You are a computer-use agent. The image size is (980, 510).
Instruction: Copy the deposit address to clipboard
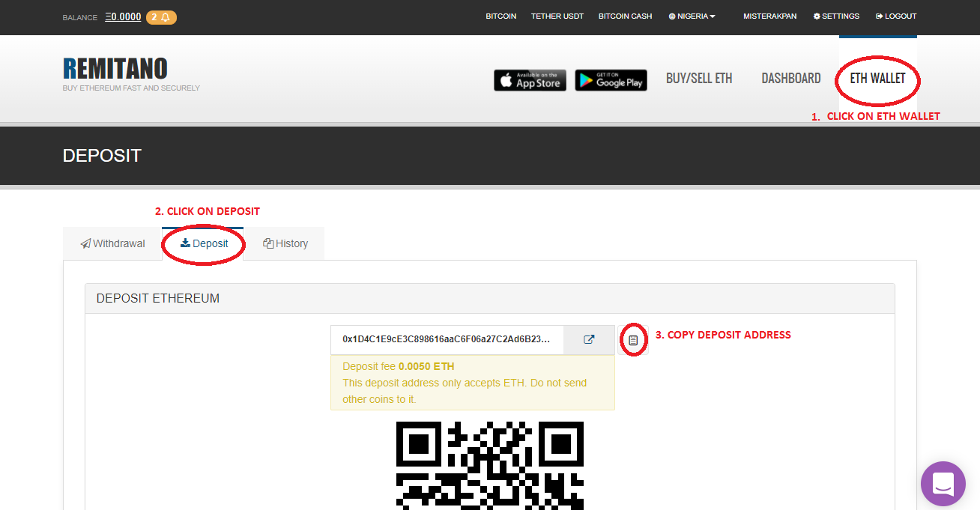point(633,340)
